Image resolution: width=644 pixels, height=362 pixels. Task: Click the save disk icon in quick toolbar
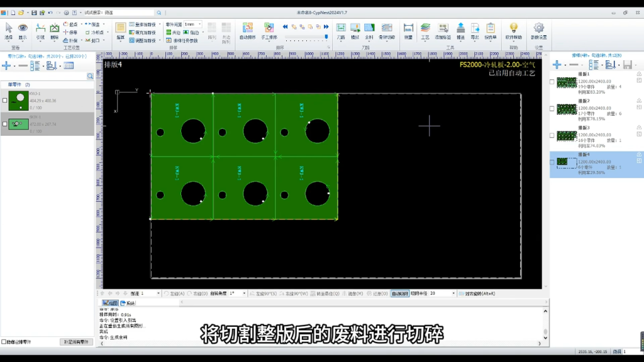34,13
